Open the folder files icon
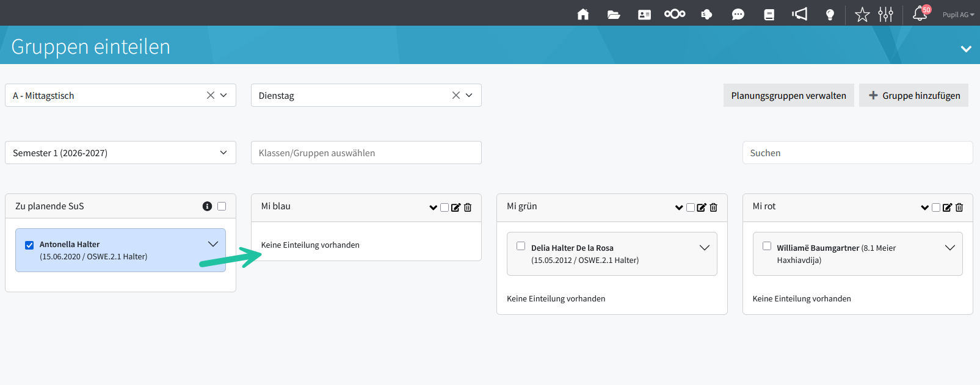Image resolution: width=980 pixels, height=385 pixels. 614,14
